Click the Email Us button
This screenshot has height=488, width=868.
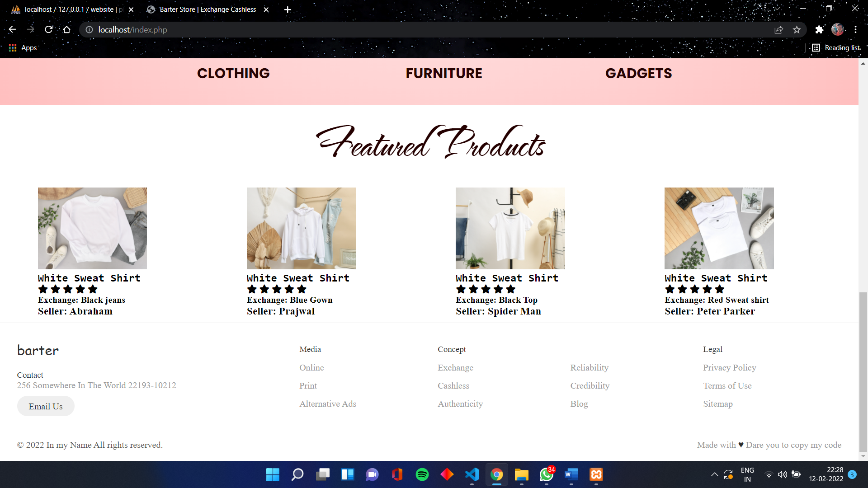coord(45,406)
